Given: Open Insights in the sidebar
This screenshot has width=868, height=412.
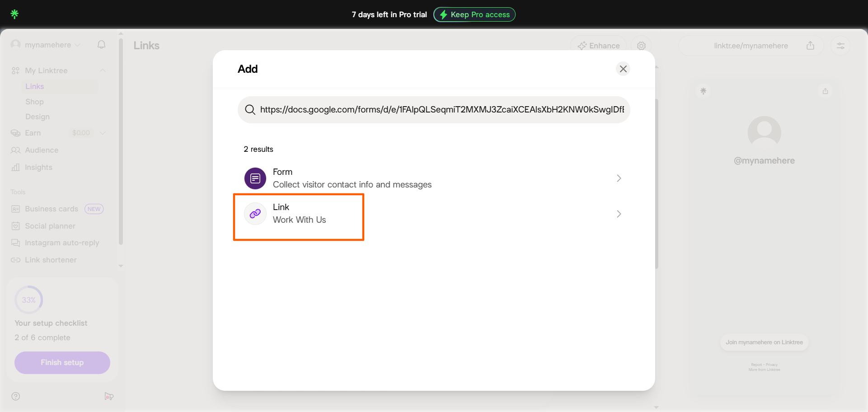Looking at the screenshot, I should pyautogui.click(x=38, y=167).
